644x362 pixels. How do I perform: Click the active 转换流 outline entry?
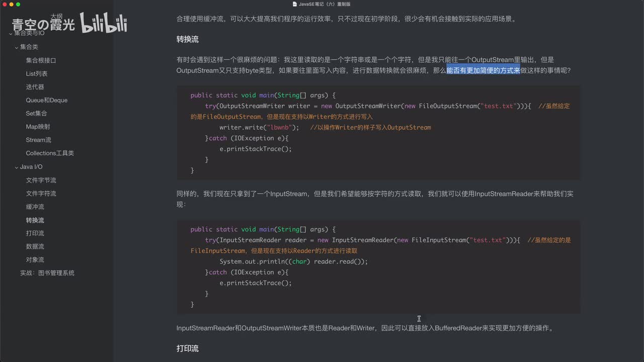pyautogui.click(x=35, y=220)
